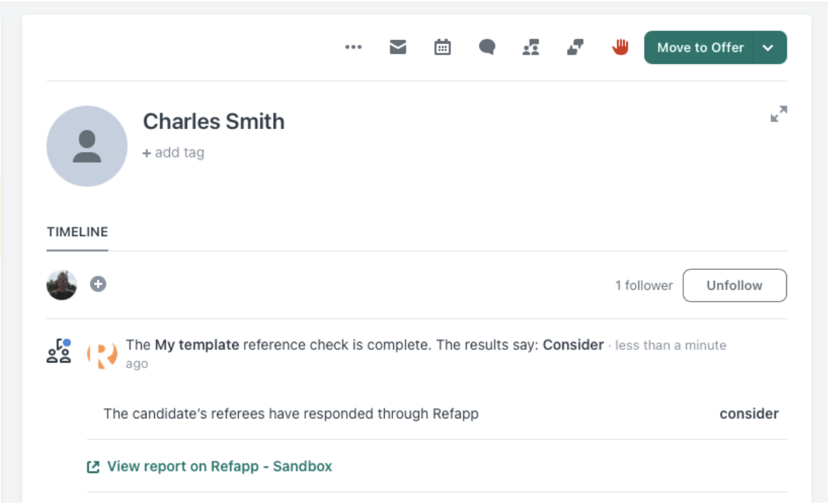This screenshot has height=504, width=829.
Task: Add a comment using the speech bubble icon
Action: [x=486, y=47]
